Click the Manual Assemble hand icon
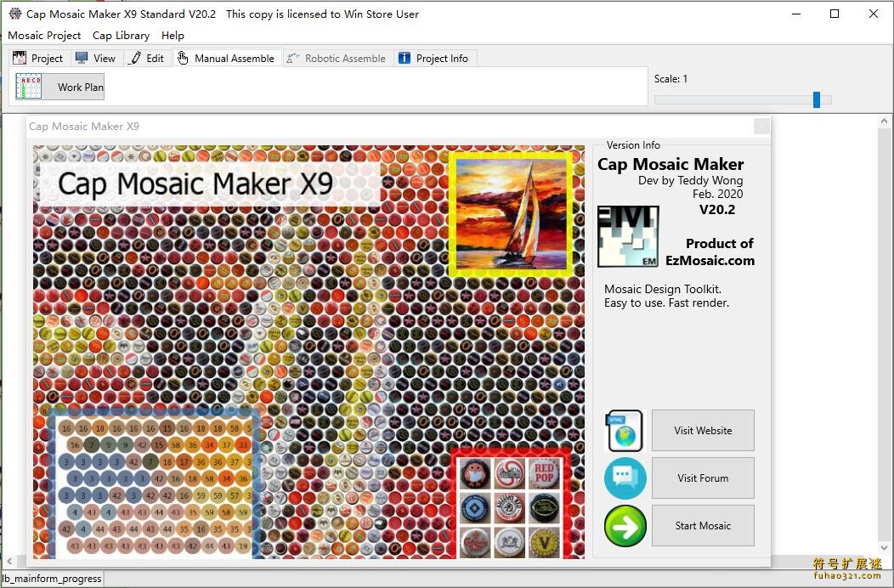Screen dimensions: 894x588 pos(182,57)
